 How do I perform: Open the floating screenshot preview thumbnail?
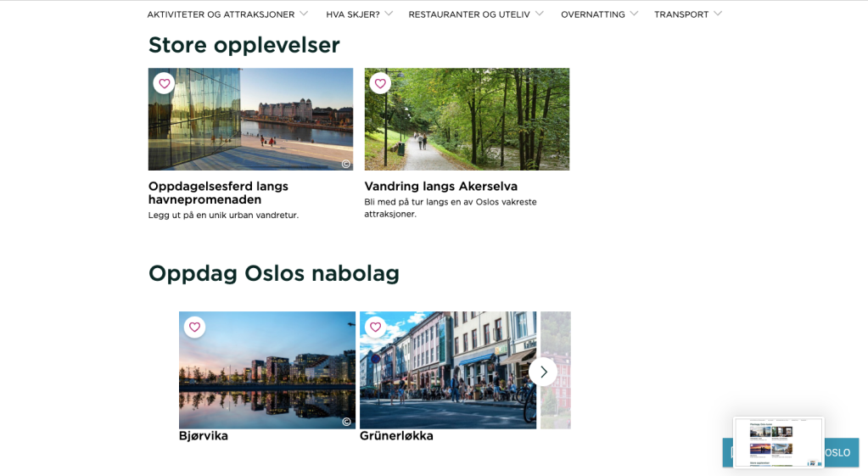pos(778,441)
